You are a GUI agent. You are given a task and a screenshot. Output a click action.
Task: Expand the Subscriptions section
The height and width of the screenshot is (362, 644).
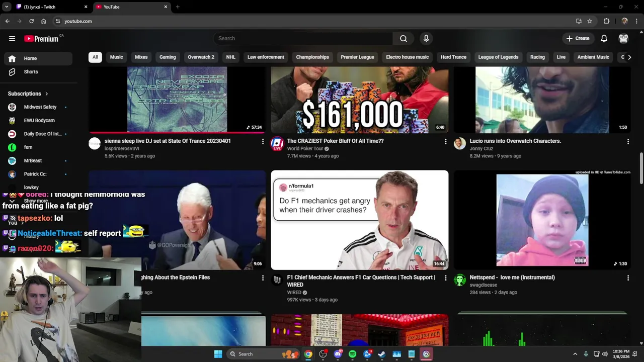click(x=28, y=94)
